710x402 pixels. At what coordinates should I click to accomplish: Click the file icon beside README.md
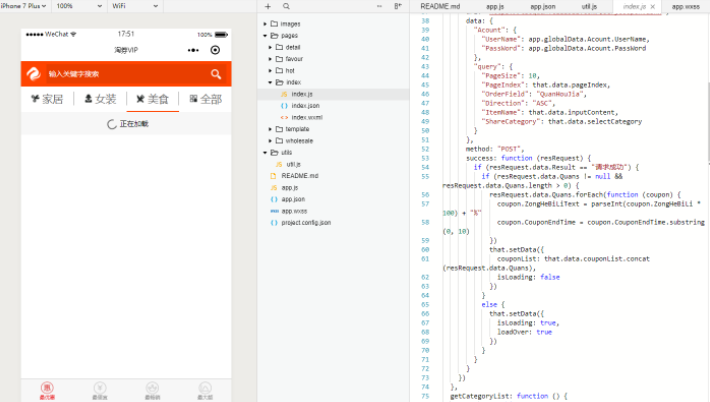tap(273, 176)
